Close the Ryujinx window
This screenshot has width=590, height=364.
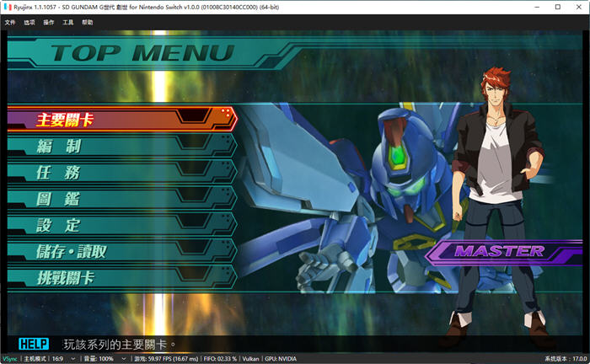[x=579, y=7]
